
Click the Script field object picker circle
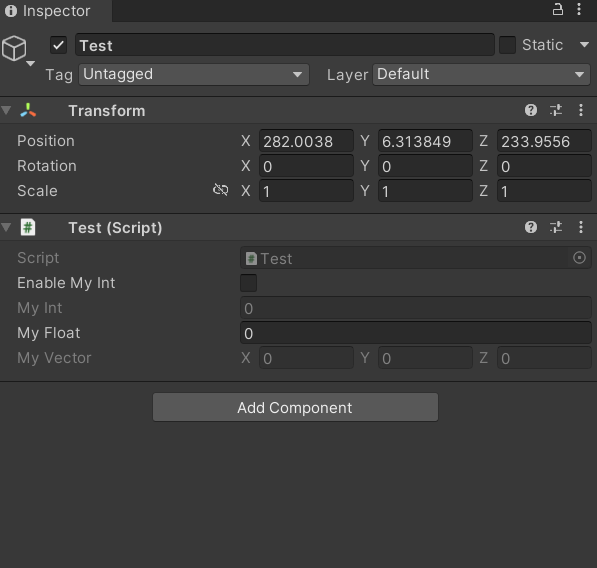tap(579, 258)
